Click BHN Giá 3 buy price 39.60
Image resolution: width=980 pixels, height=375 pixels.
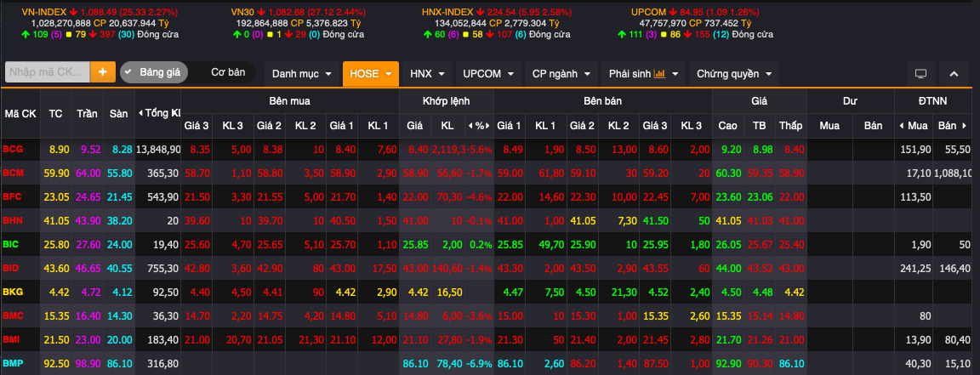coord(197,220)
